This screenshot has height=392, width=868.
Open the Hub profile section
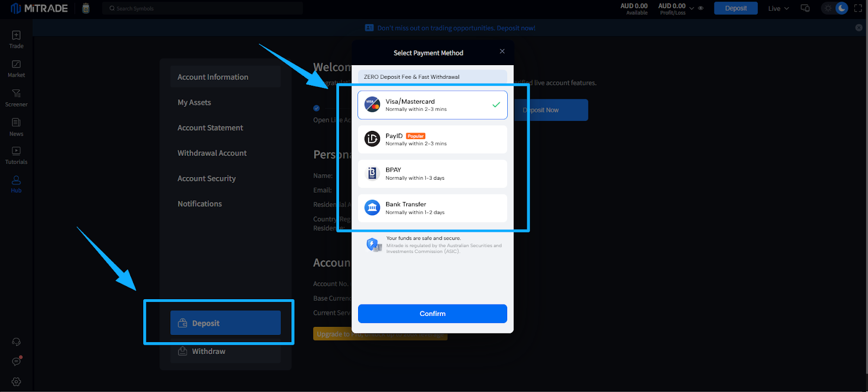click(16, 184)
